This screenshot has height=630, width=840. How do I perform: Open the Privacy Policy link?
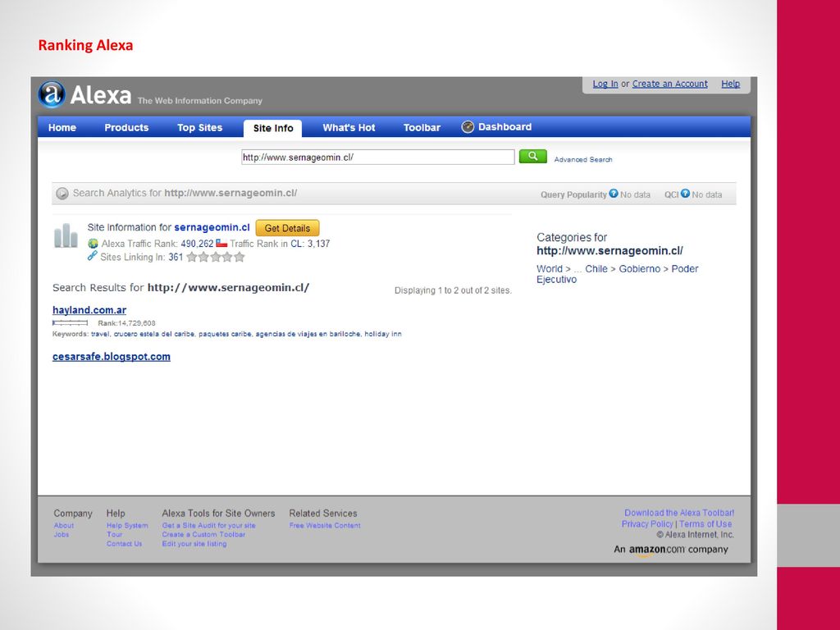tap(647, 524)
